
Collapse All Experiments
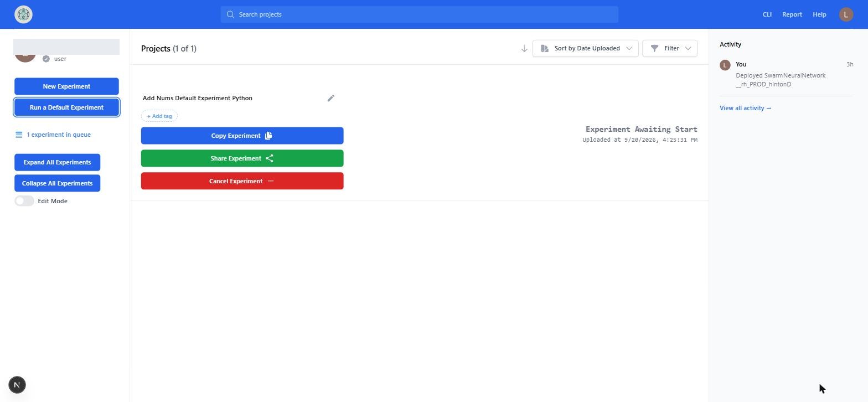57,183
